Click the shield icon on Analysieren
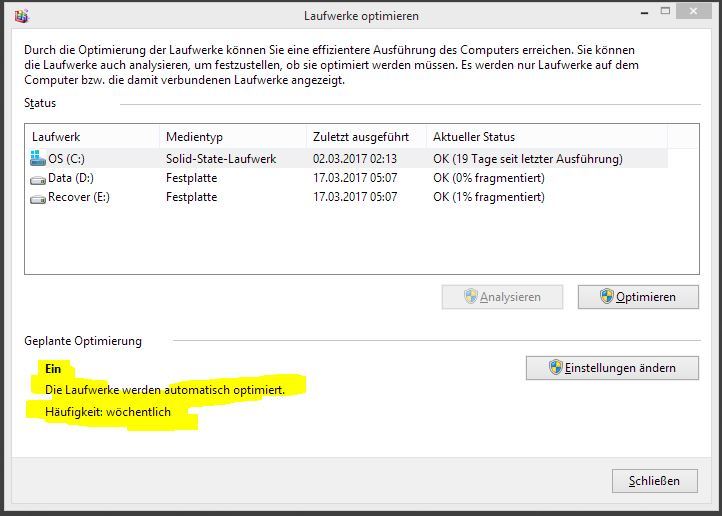This screenshot has height=516, width=722. [x=471, y=297]
